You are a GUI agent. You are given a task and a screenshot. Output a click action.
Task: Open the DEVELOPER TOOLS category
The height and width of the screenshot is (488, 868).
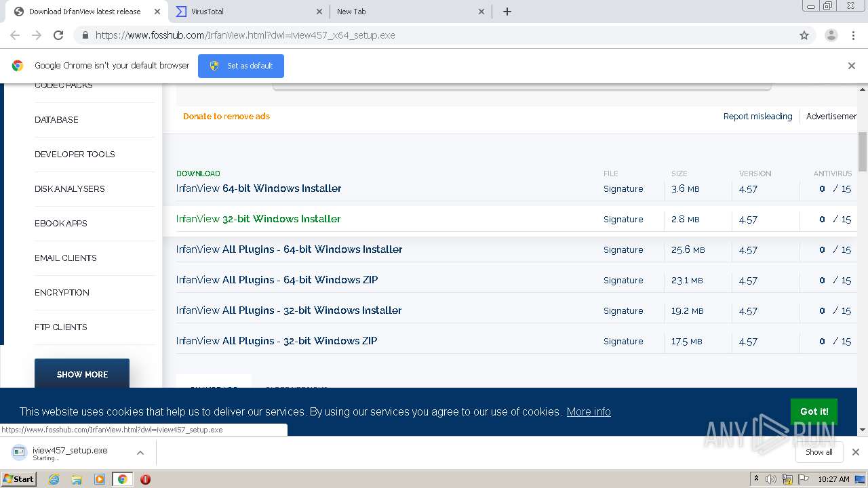75,154
